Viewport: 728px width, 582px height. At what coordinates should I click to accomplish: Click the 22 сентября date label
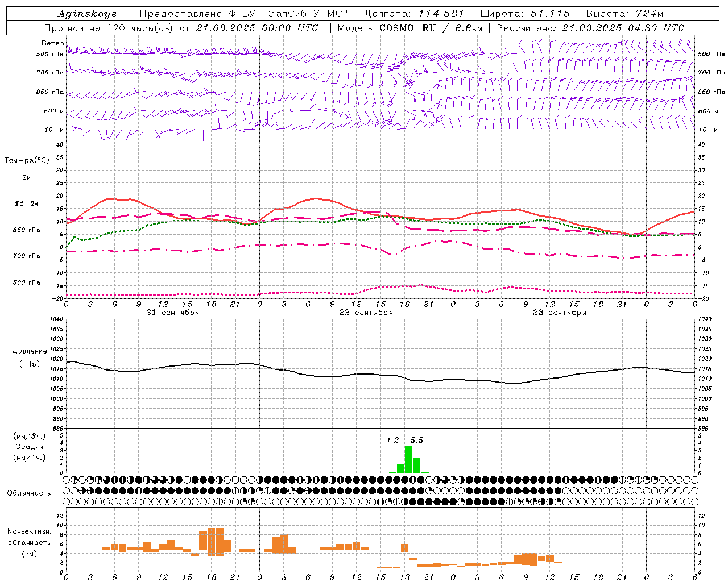coord(366,312)
